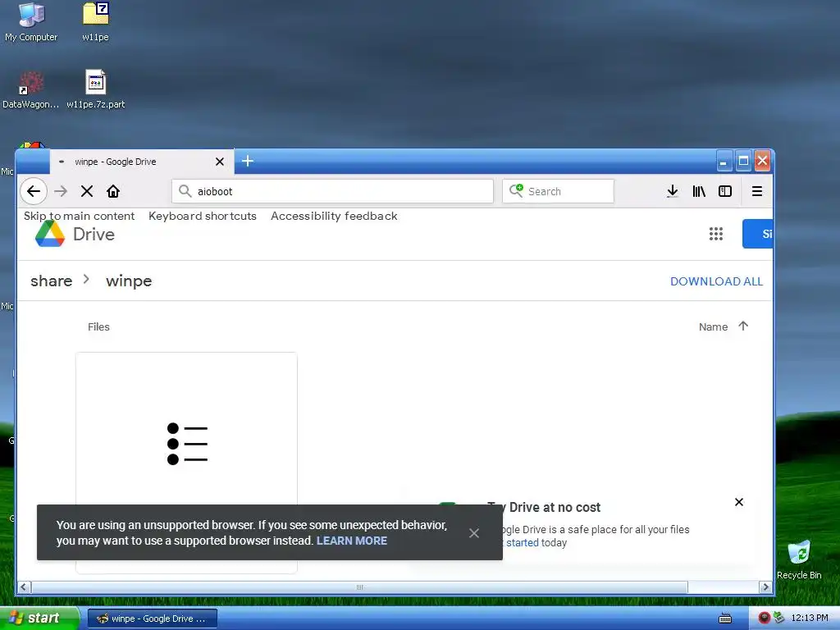Open the browser hamburger menu

(757, 191)
